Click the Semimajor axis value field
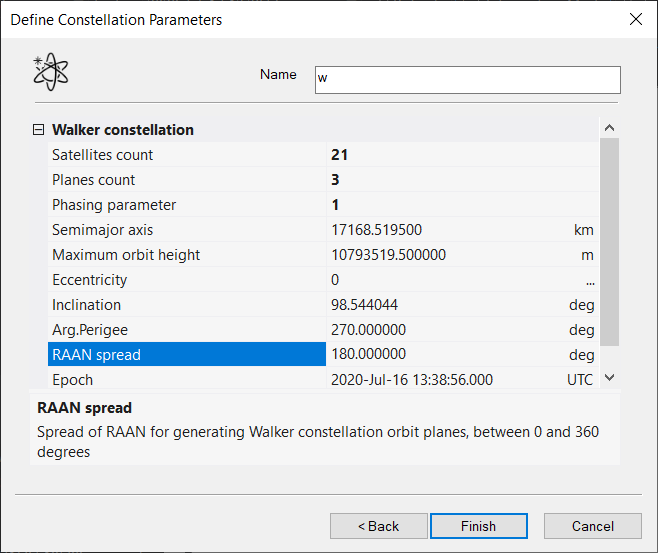Viewport: 658px width, 553px height. point(440,230)
